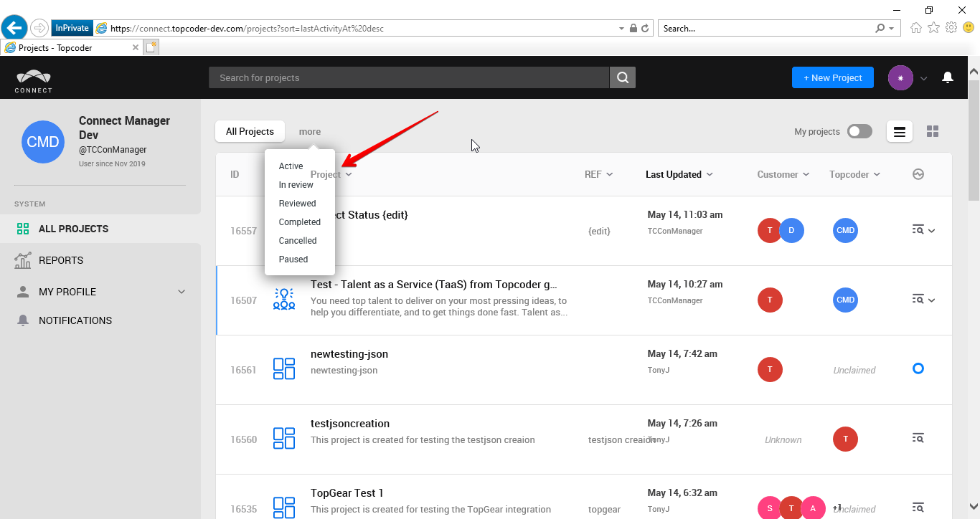
Task: Click the status column header icon
Action: [918, 174]
